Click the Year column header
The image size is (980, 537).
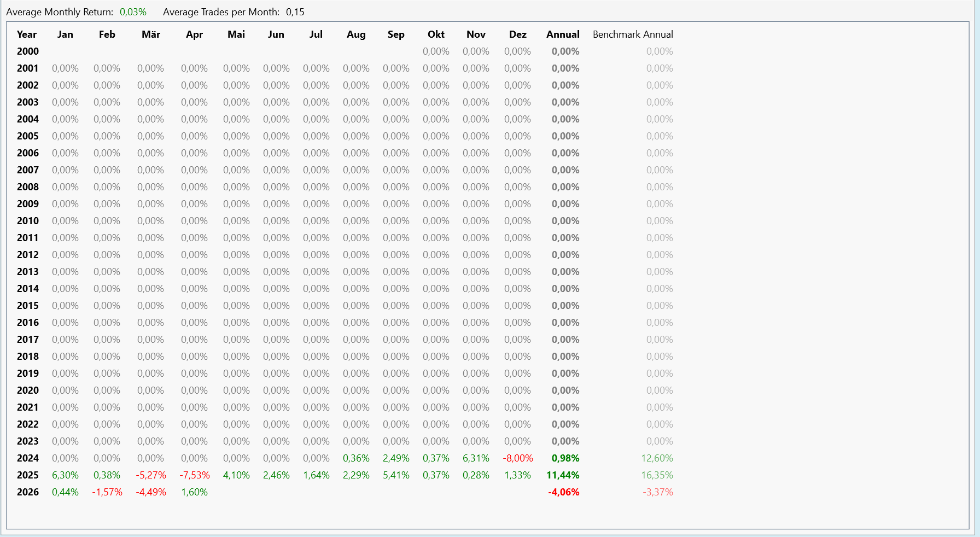27,34
